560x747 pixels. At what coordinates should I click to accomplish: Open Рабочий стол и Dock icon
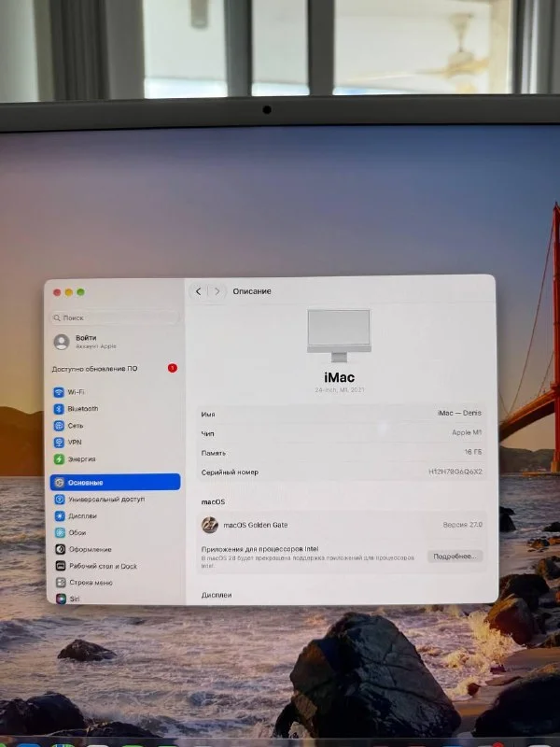[61, 566]
